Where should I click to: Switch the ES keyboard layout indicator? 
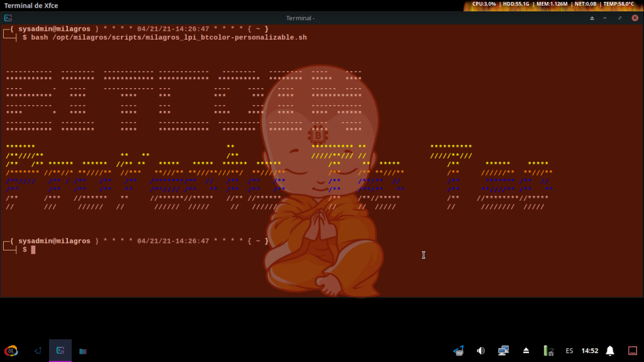[x=569, y=350]
